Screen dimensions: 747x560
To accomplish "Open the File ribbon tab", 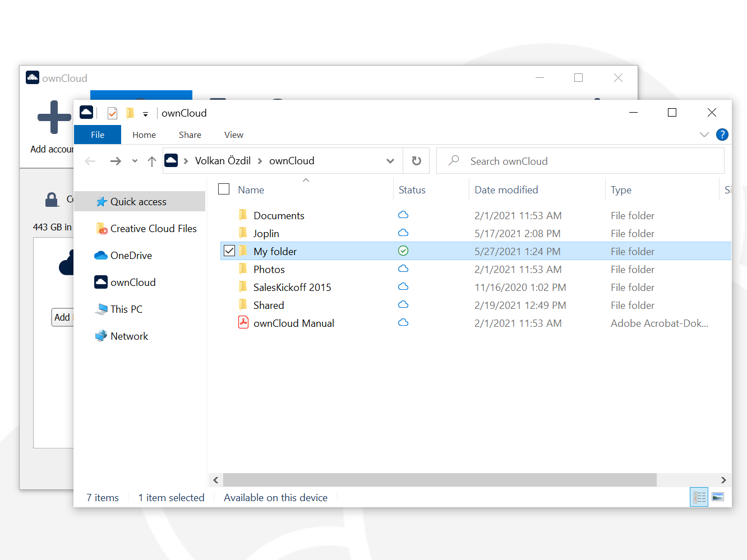I will [98, 135].
